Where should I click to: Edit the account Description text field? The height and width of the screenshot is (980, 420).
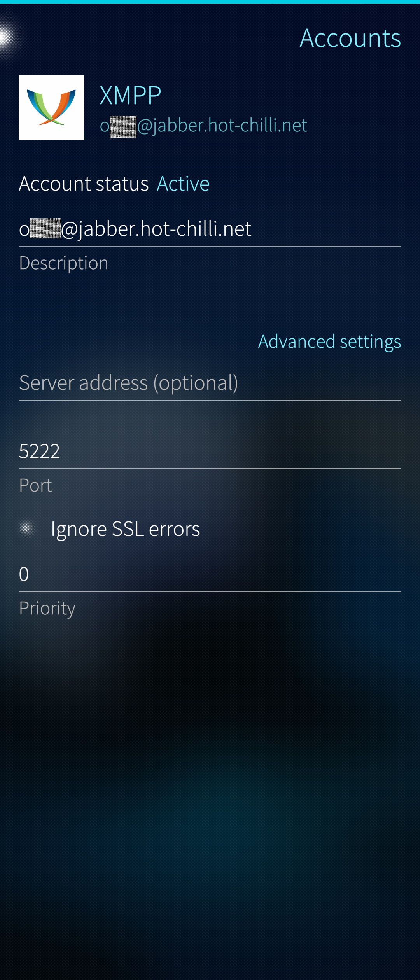click(x=210, y=229)
